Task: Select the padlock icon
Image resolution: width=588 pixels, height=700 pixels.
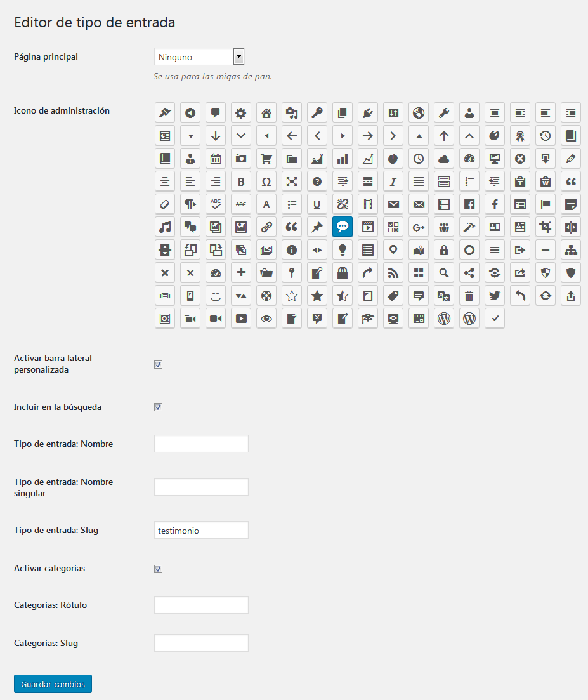Action: click(444, 249)
